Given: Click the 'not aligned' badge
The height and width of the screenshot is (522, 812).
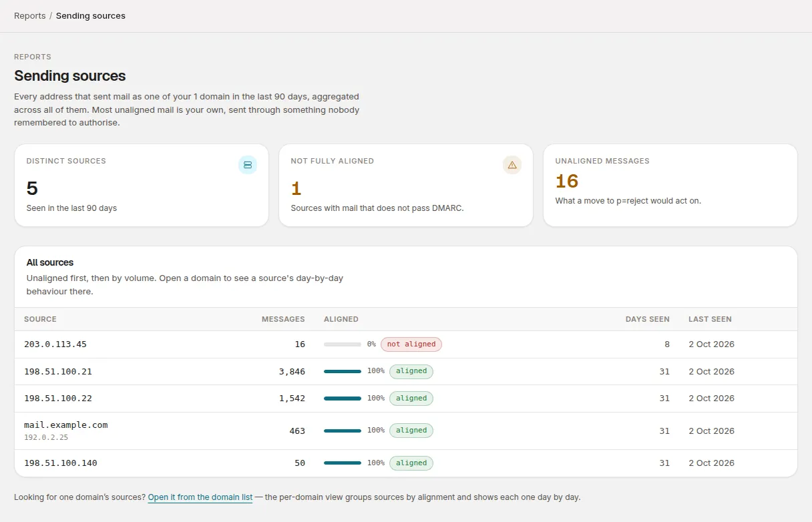Looking at the screenshot, I should (x=411, y=344).
